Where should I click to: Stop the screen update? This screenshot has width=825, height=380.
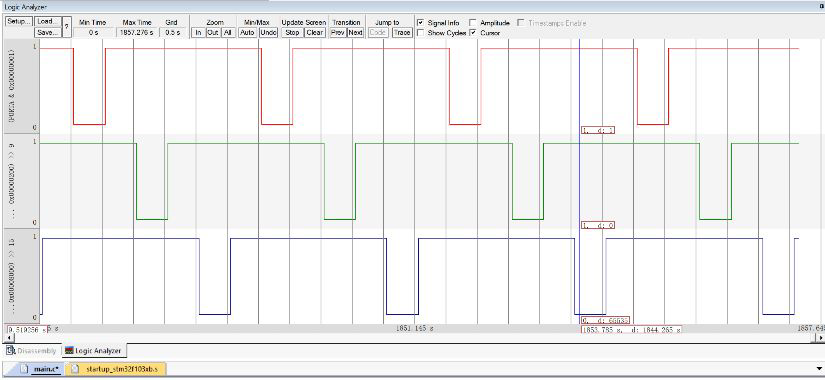(x=292, y=32)
